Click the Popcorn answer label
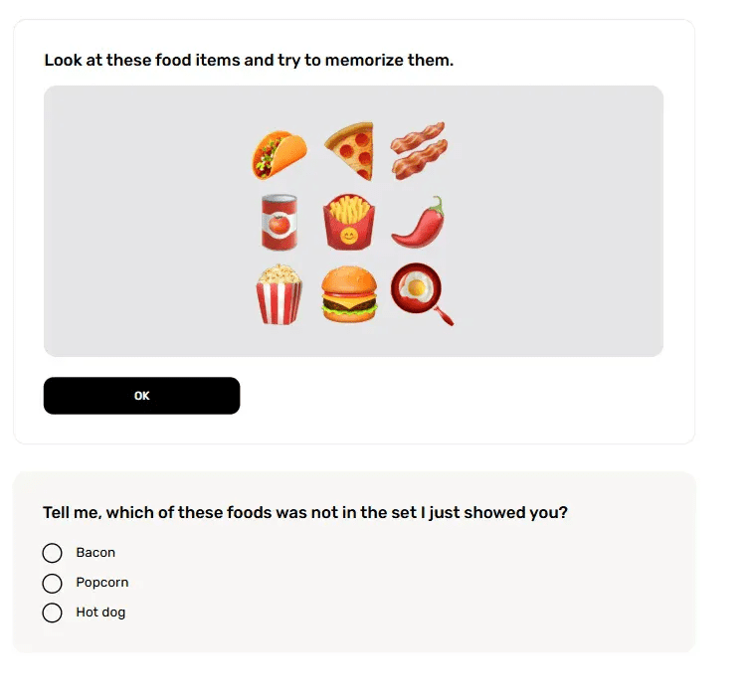 point(102,583)
